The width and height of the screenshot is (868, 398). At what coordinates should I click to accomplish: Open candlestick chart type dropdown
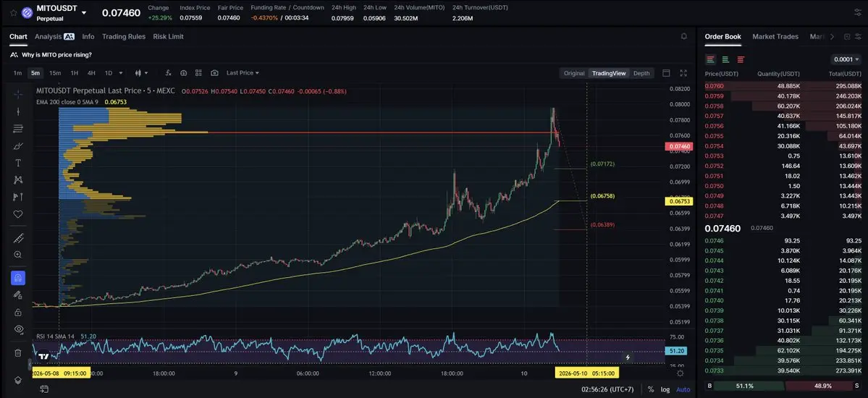[141, 73]
